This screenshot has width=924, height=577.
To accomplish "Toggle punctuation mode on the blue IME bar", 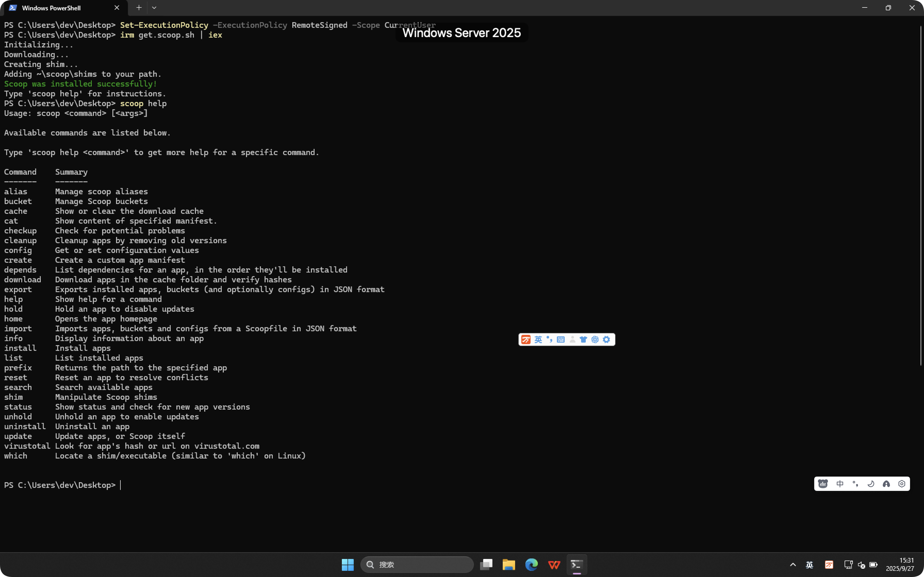I will coord(549,339).
